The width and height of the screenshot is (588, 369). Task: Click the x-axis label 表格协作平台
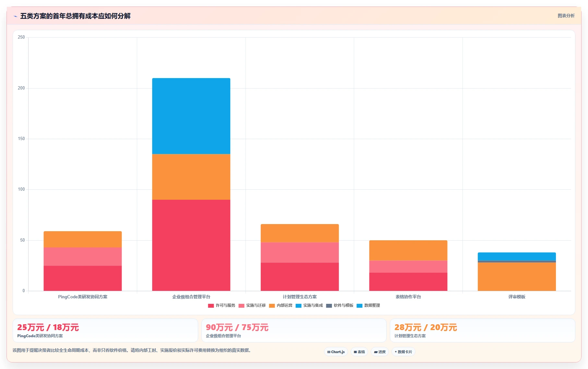(x=408, y=297)
